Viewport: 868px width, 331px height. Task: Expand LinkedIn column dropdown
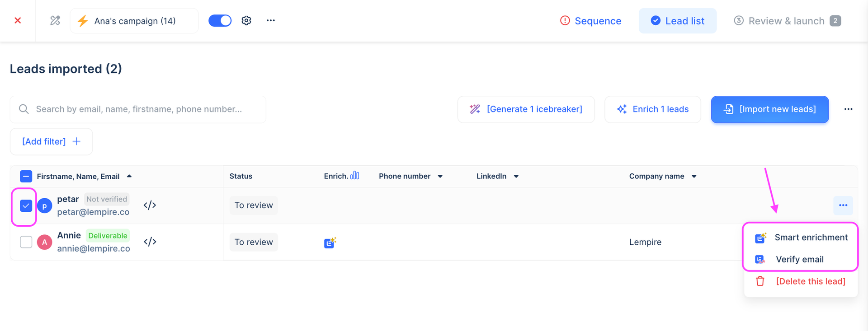[516, 177]
